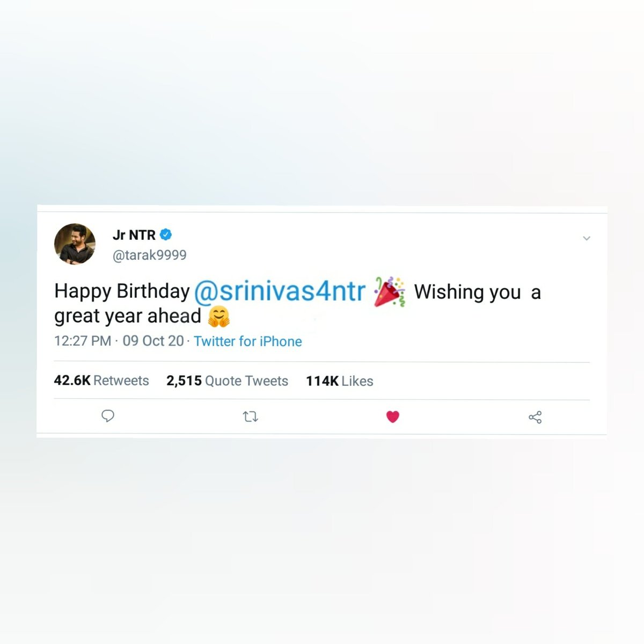
Task: Open the Jr NTR display name
Action: click(134, 235)
